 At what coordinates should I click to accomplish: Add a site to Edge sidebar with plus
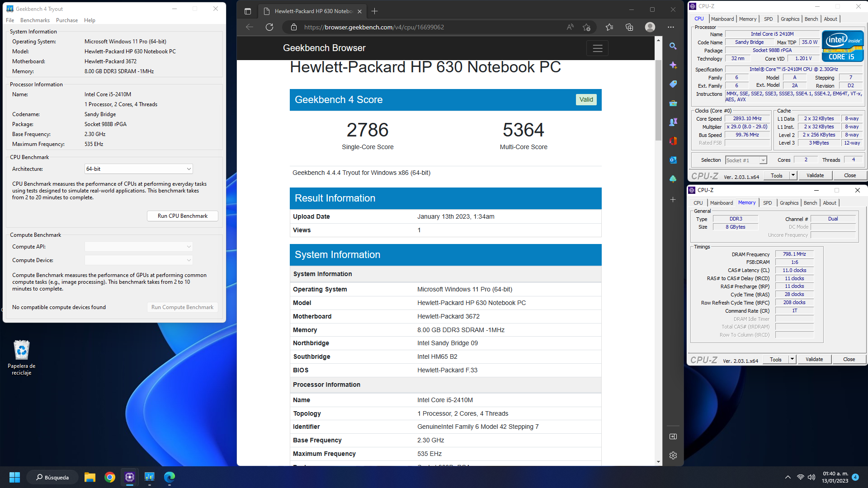(x=673, y=199)
